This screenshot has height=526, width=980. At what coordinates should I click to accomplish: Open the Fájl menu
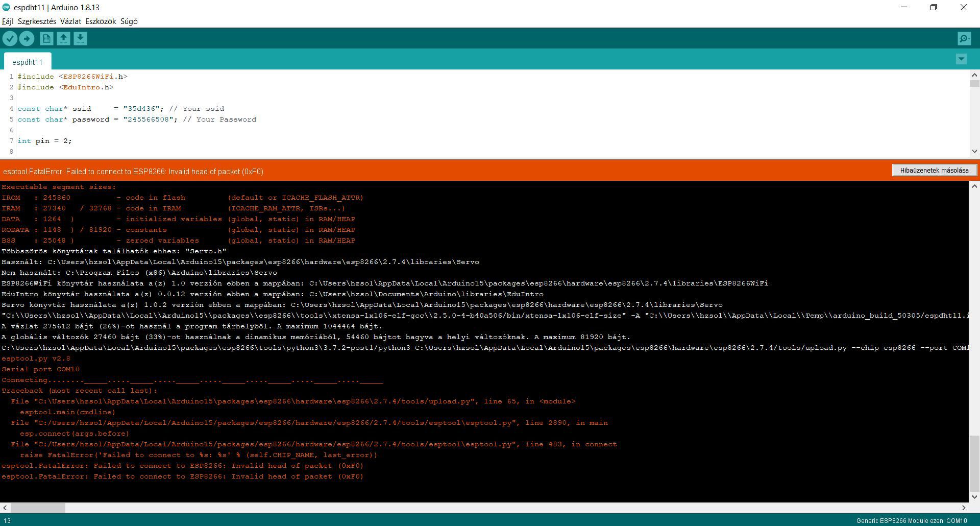coord(8,21)
